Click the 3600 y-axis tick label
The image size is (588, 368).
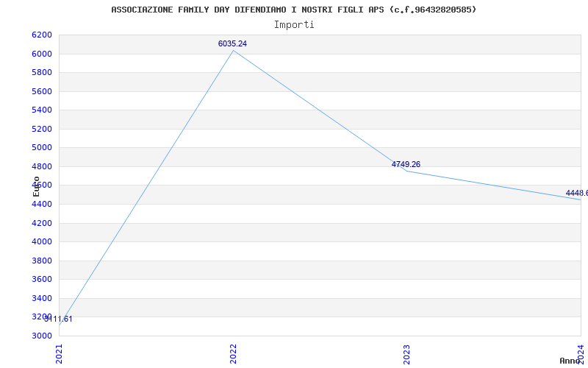(x=42, y=280)
